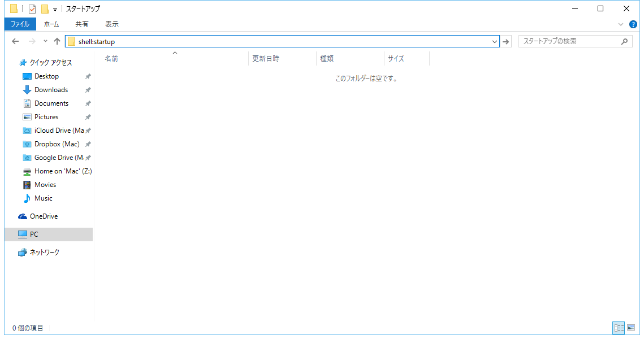Click the iCloud Drive folder icon

pos(27,131)
